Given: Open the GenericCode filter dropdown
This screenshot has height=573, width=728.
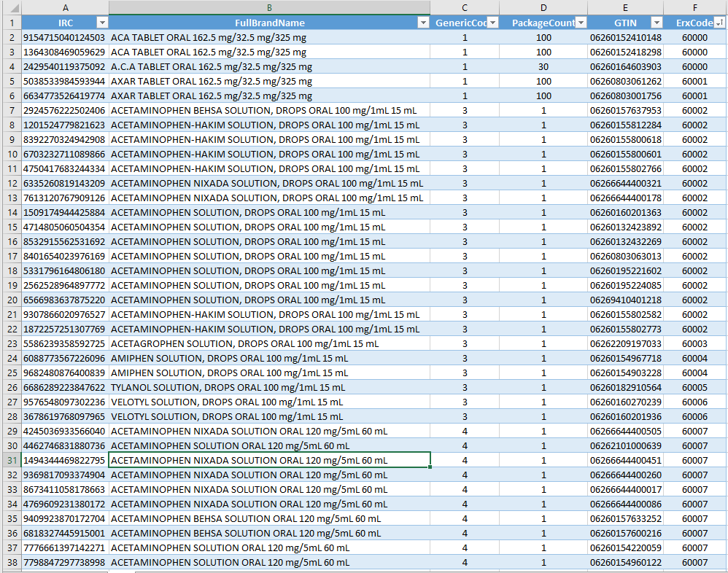Looking at the screenshot, I should 492,23.
